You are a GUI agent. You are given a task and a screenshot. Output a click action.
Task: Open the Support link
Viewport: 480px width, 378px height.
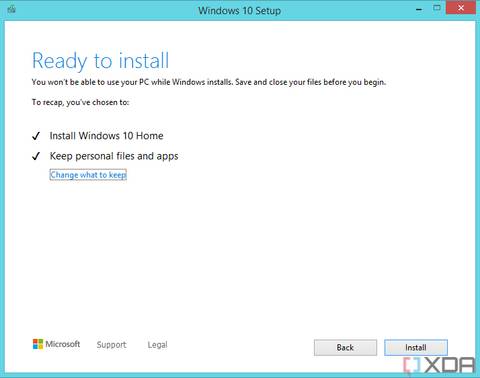pyautogui.click(x=111, y=345)
